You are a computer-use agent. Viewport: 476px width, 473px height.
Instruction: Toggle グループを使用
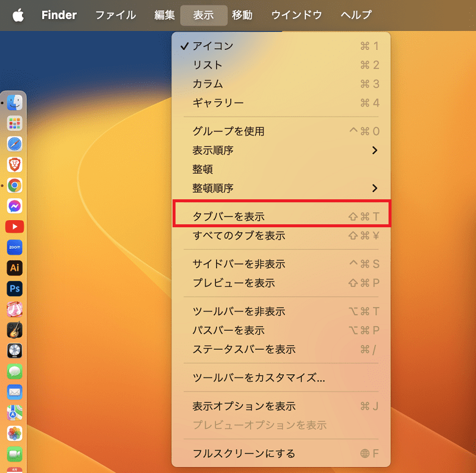coord(281,131)
